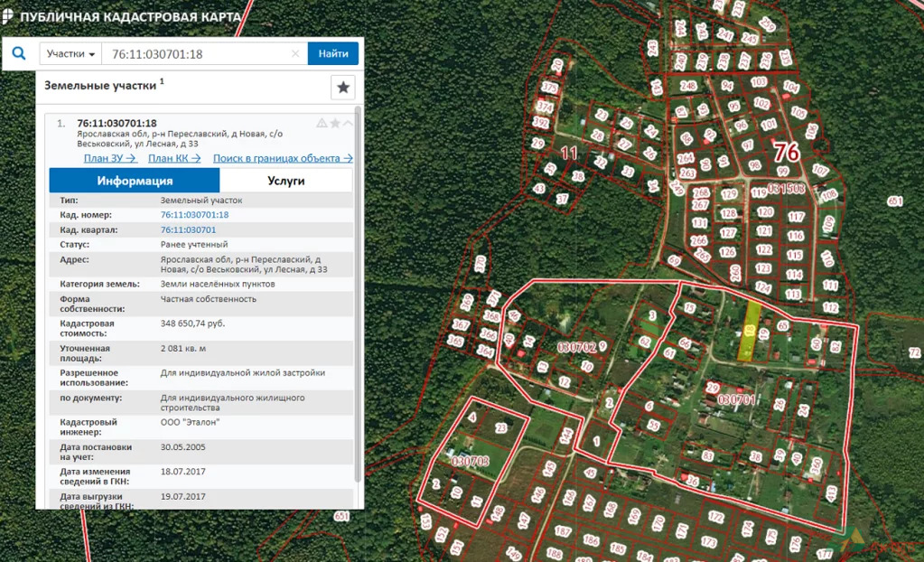Add the result to favorites via small star
924x562 pixels.
click(x=335, y=123)
